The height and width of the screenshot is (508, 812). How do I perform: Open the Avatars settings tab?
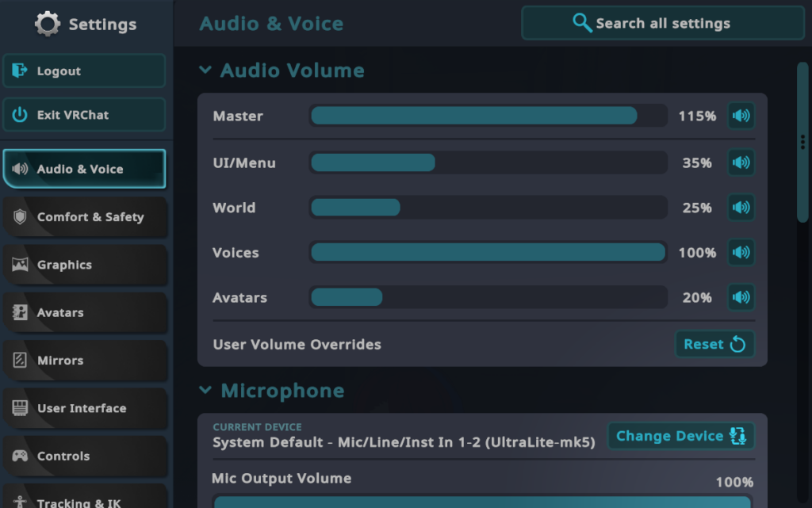click(x=84, y=312)
